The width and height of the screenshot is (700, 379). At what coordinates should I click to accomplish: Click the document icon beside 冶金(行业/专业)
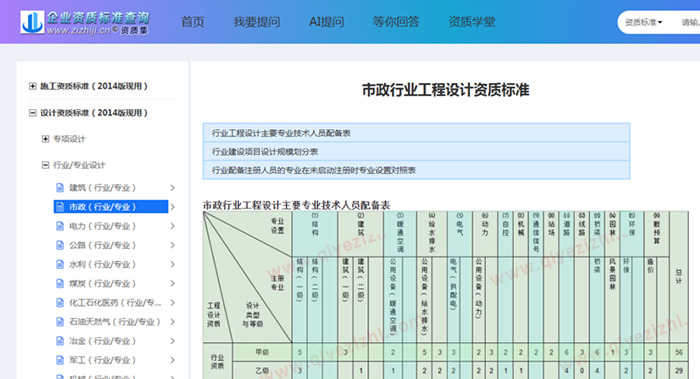[60, 341]
